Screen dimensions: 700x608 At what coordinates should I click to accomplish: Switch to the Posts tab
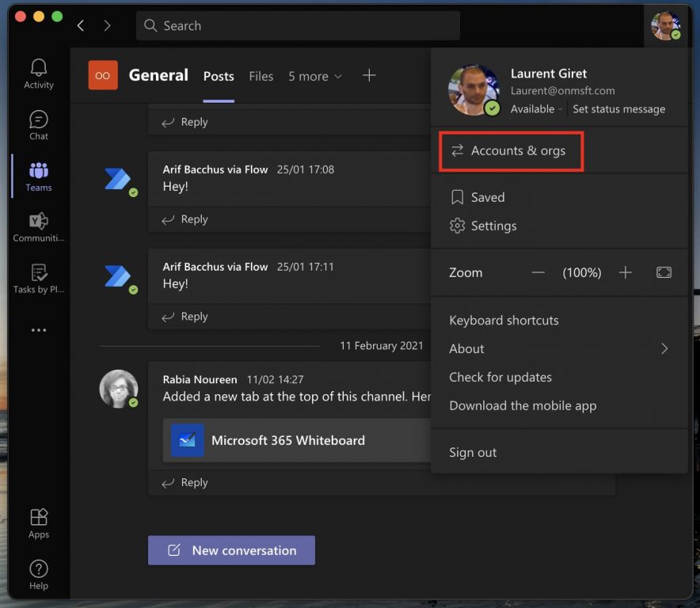pos(219,76)
